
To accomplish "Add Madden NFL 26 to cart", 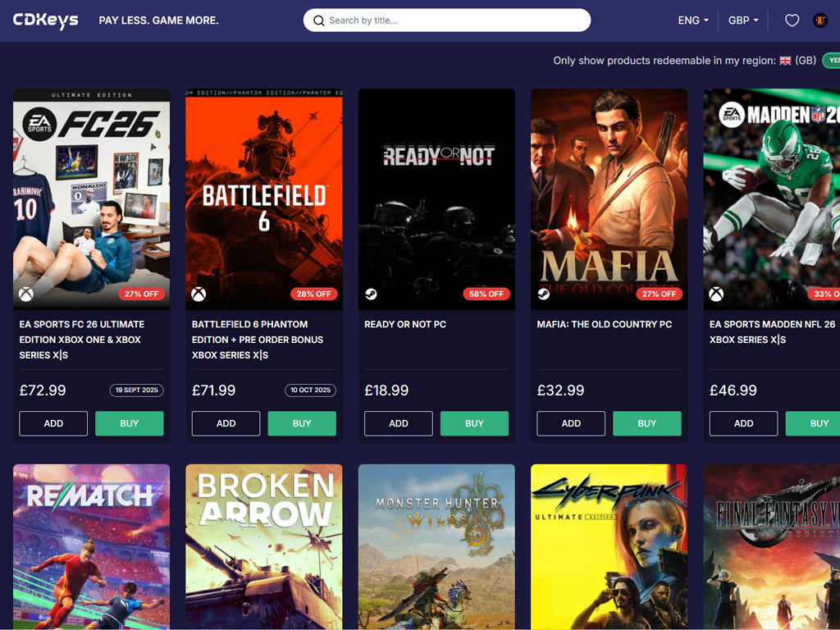I will click(x=743, y=423).
